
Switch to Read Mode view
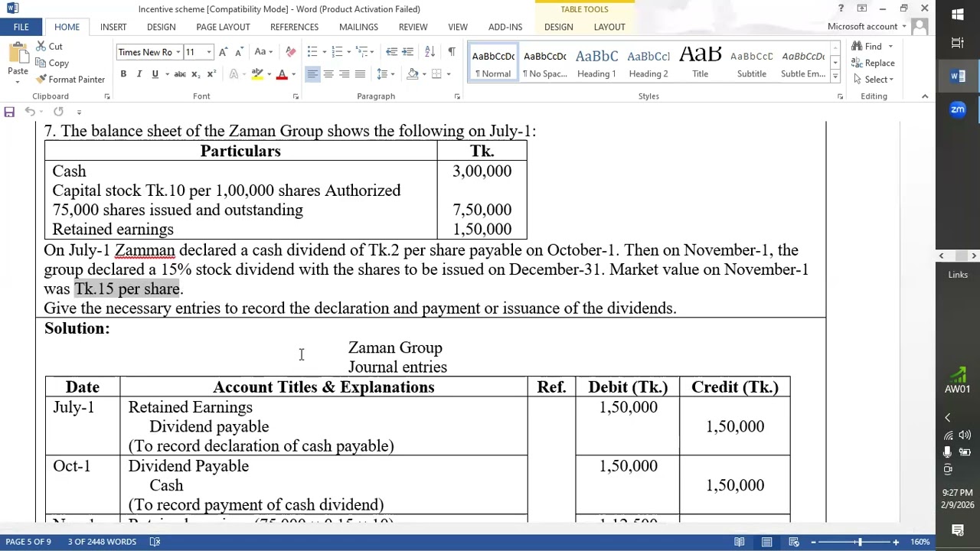739,542
